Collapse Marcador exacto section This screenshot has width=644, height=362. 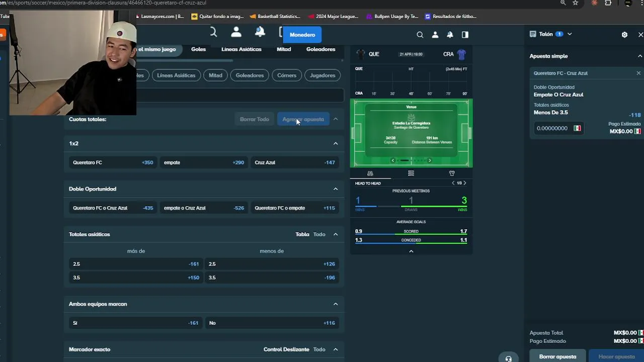336,349
